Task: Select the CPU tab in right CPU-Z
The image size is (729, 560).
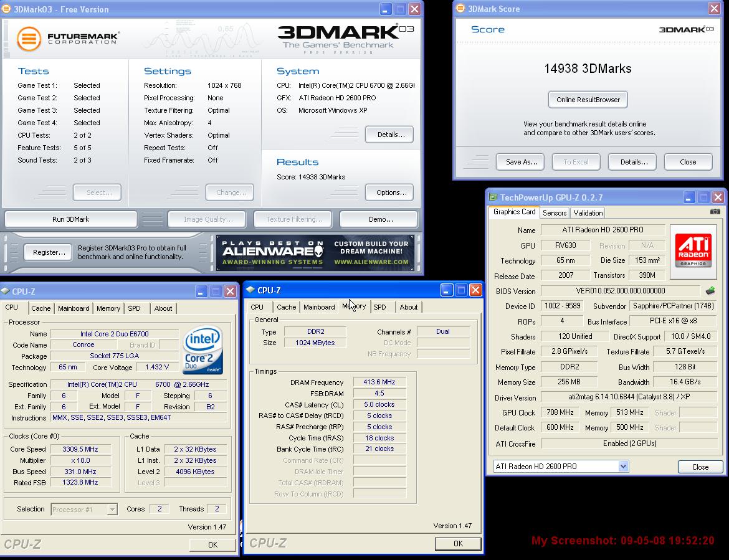Action: coord(257,307)
